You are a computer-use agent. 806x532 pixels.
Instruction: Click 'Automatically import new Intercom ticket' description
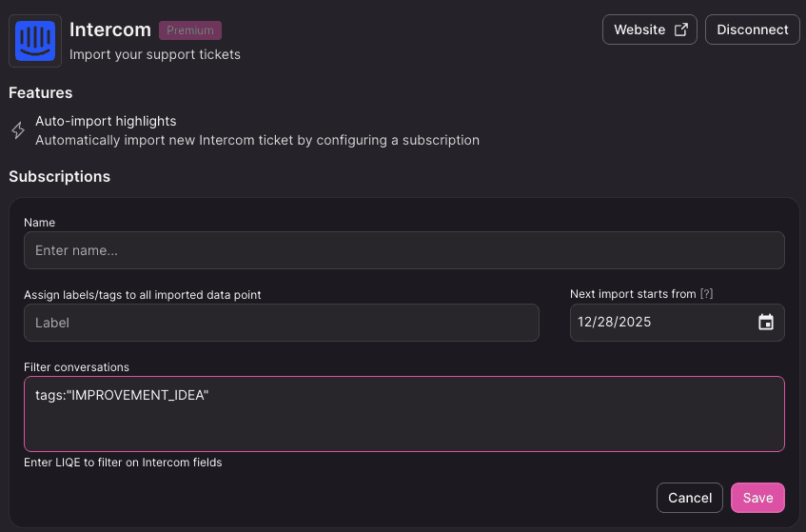coord(258,140)
